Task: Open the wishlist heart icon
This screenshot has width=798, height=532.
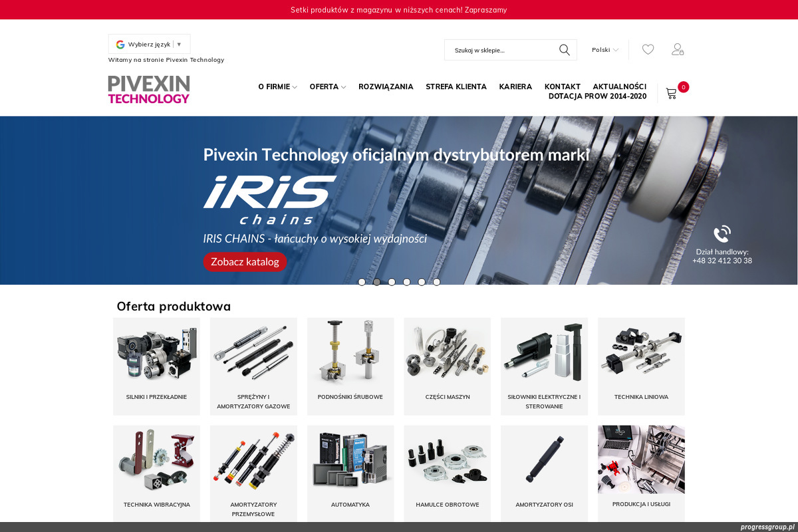Action: [648, 49]
